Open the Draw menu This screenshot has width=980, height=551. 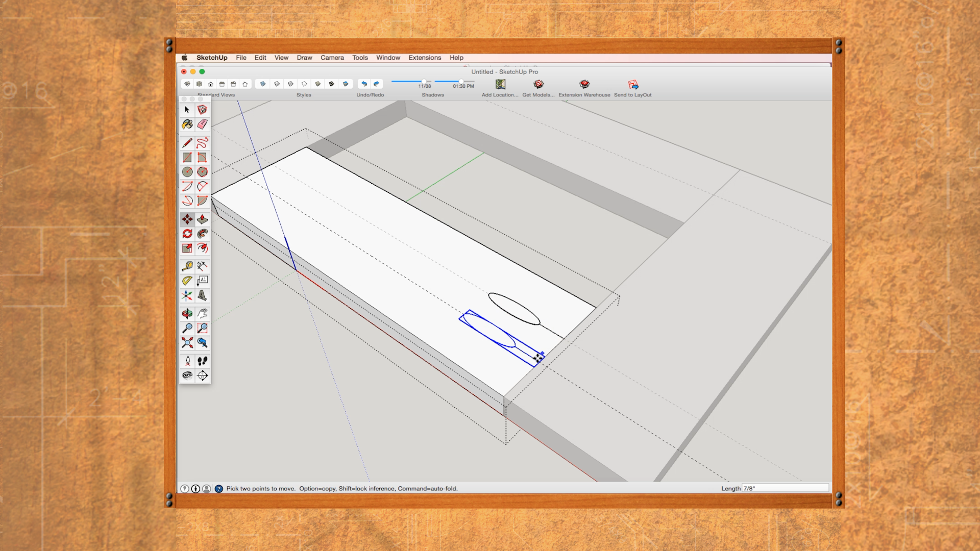click(x=304, y=58)
